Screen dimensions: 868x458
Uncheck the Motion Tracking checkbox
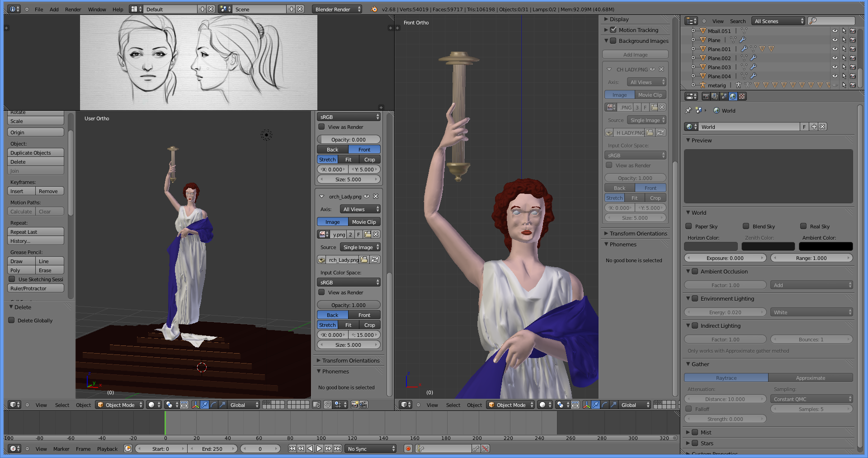pyautogui.click(x=613, y=30)
